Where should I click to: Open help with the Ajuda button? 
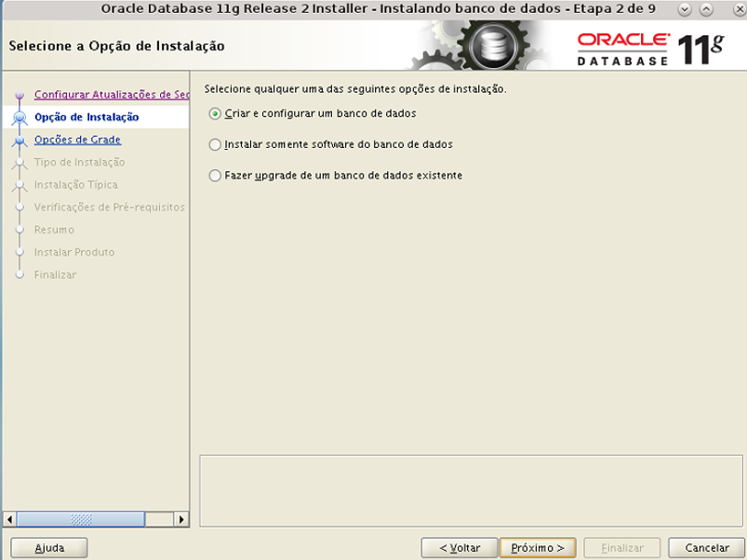tap(49, 548)
